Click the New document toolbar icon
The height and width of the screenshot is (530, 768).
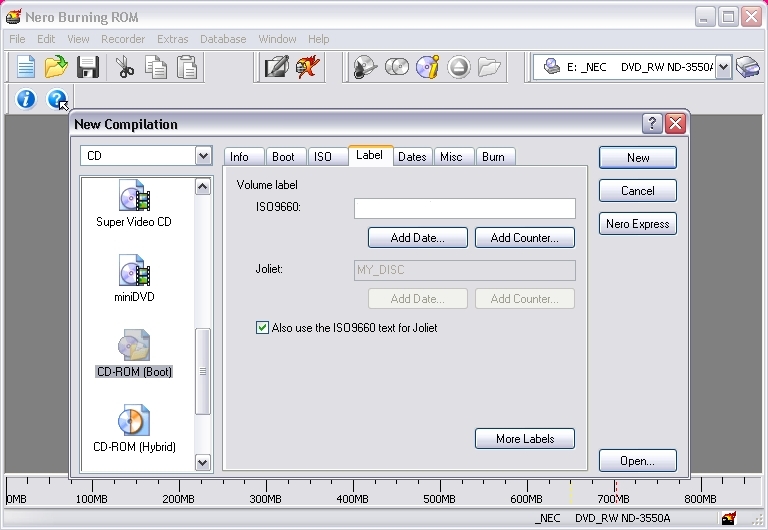(25, 67)
